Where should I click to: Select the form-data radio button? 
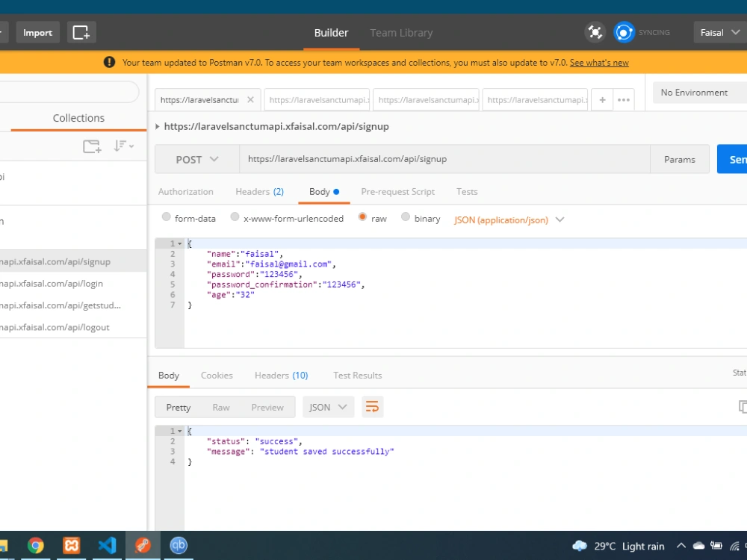(167, 217)
